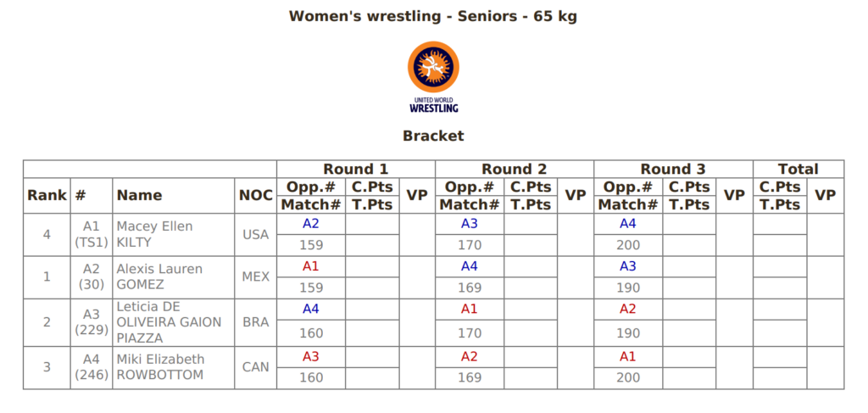Click match number 159 in Kilty's row
This screenshot has height=413, width=868.
[x=311, y=245]
